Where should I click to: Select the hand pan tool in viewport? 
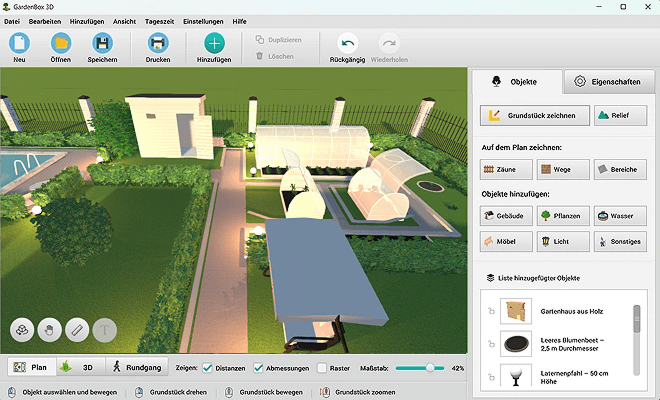pos(50,330)
